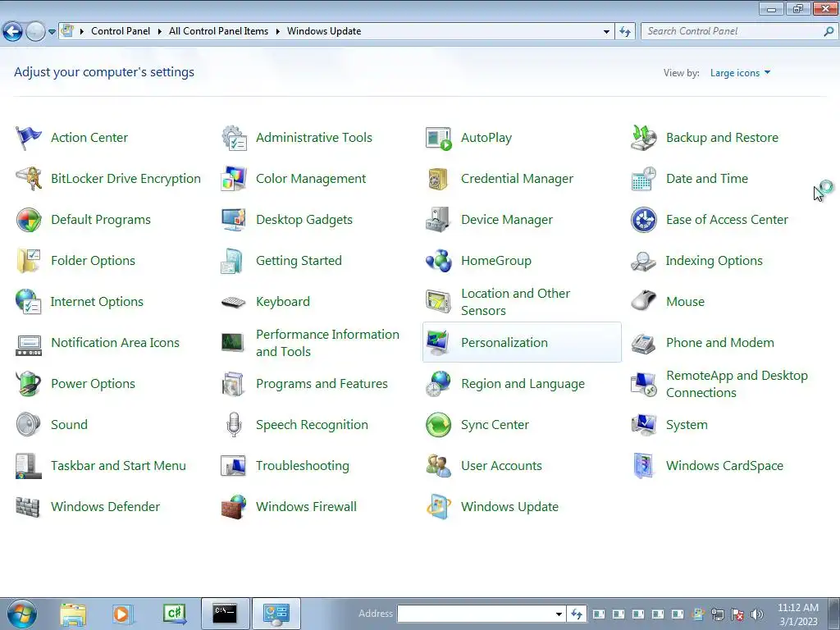Click the taskbar Address input field

pos(475,614)
